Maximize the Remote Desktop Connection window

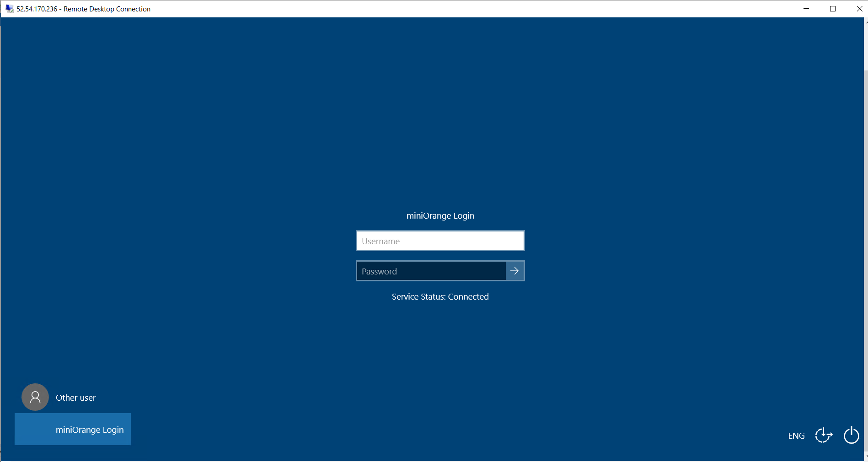point(833,9)
